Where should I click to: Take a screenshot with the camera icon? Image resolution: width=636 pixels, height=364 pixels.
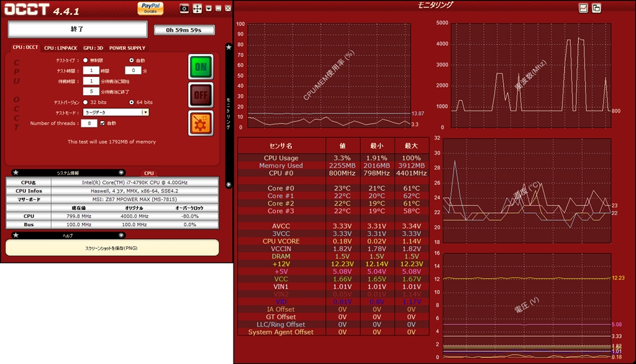(x=184, y=9)
